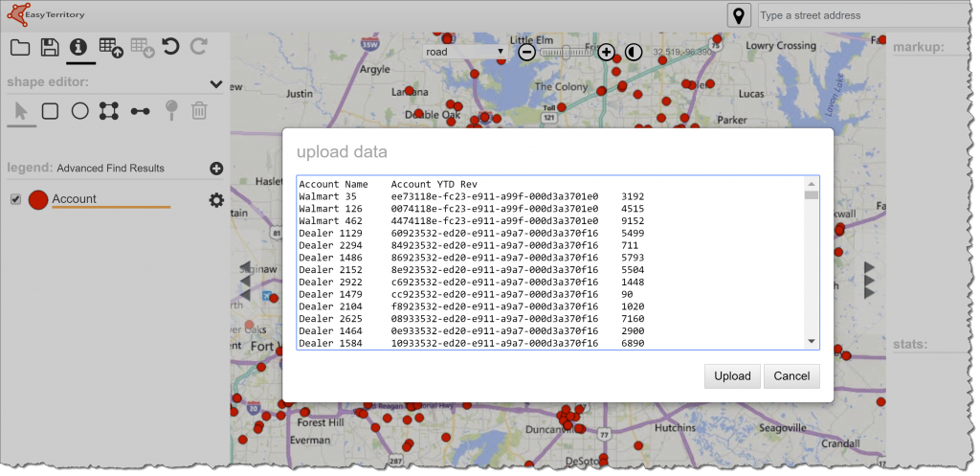Click the Dealer 2104 row
The image size is (980, 476).
tap(471, 306)
